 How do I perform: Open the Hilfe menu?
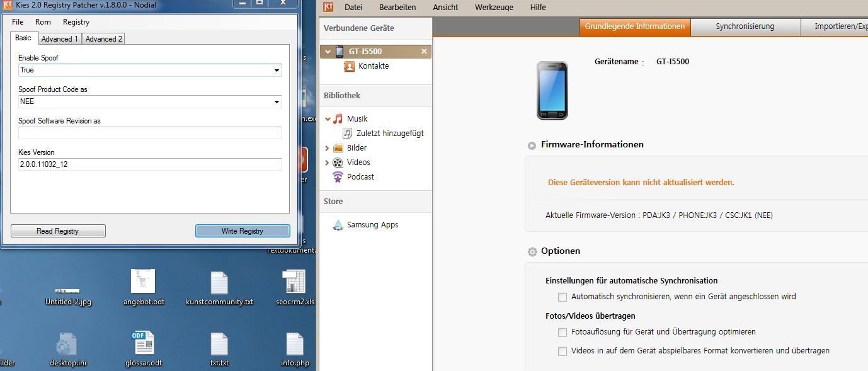[x=538, y=8]
